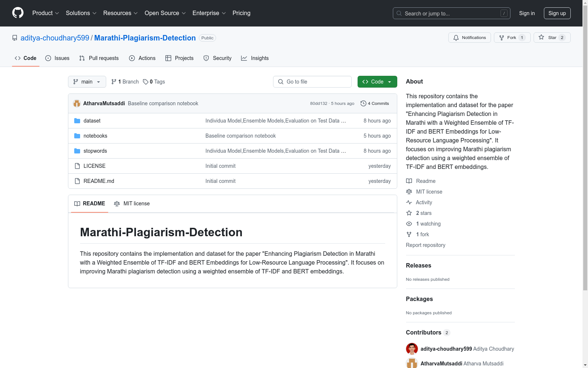Open the LICENSE file name
This screenshot has width=588, height=368.
(94, 166)
